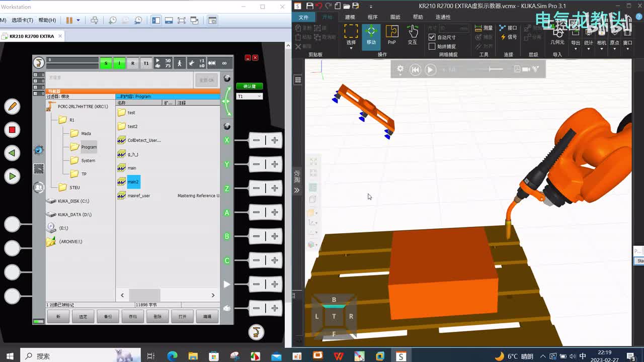The height and width of the screenshot is (362, 644).
Task: Click the Geometry (几何元) import button
Action: [557, 36]
